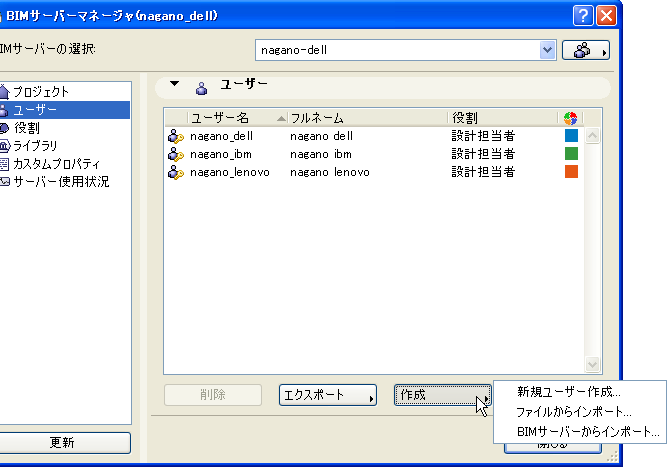Image resolution: width=670 pixels, height=469 pixels.
Task: Select the nagano_lenovo user name
Action: coord(229,172)
